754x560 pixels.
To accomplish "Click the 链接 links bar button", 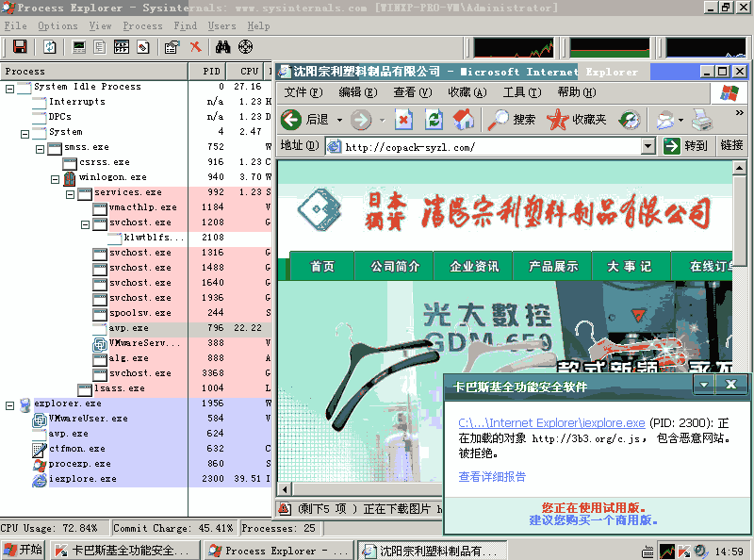I will [x=731, y=145].
